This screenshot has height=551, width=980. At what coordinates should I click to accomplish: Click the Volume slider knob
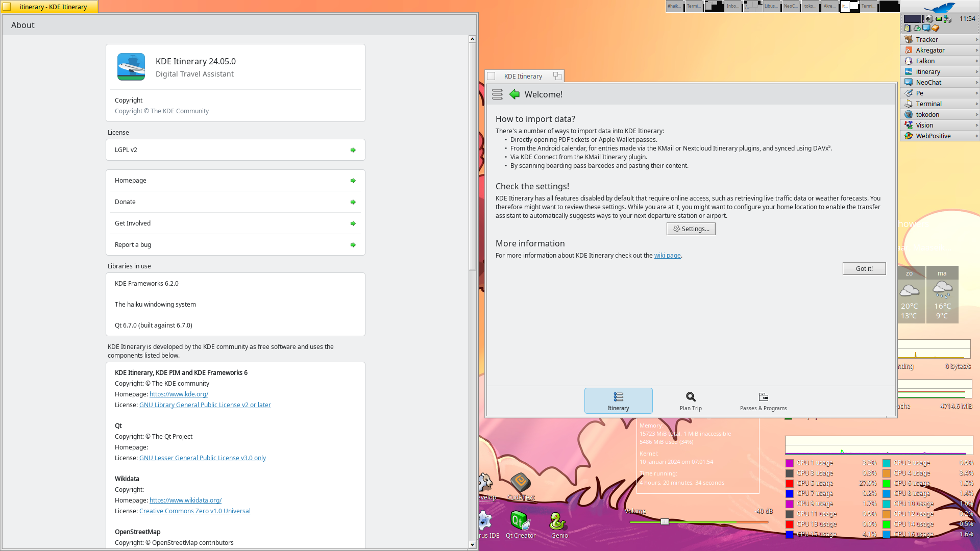pos(665,522)
